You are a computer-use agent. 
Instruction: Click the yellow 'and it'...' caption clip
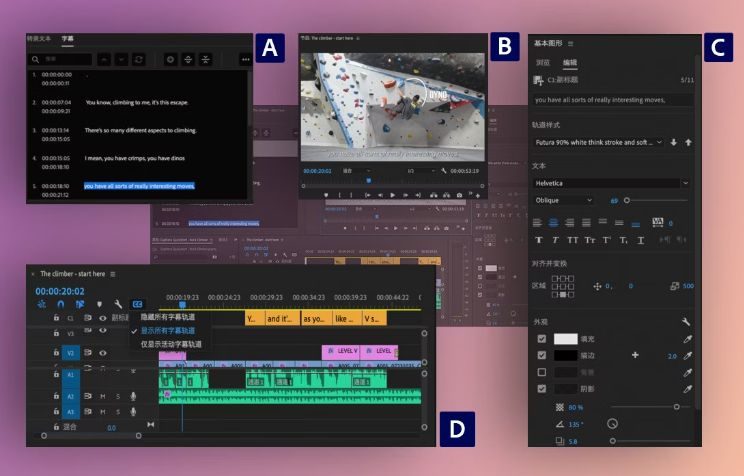pos(282,319)
